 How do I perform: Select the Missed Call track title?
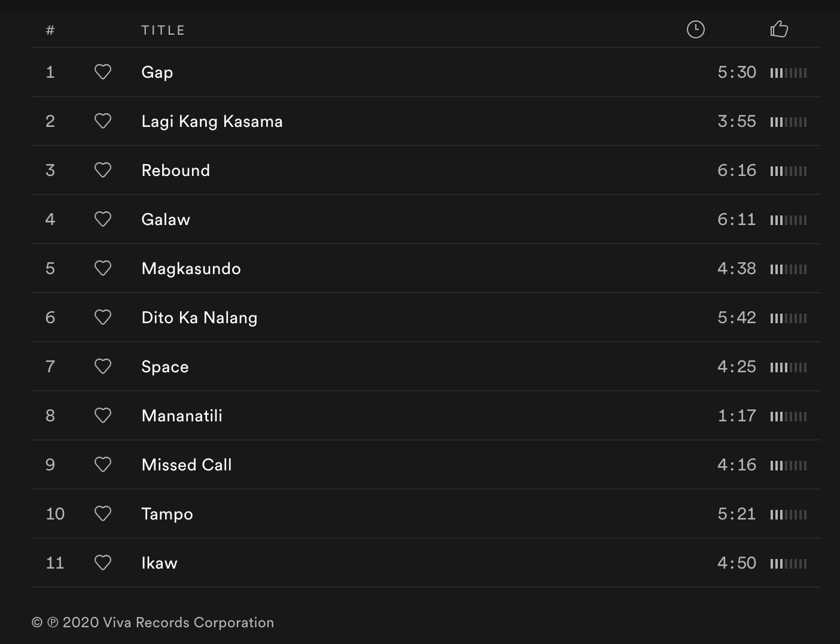click(x=186, y=465)
